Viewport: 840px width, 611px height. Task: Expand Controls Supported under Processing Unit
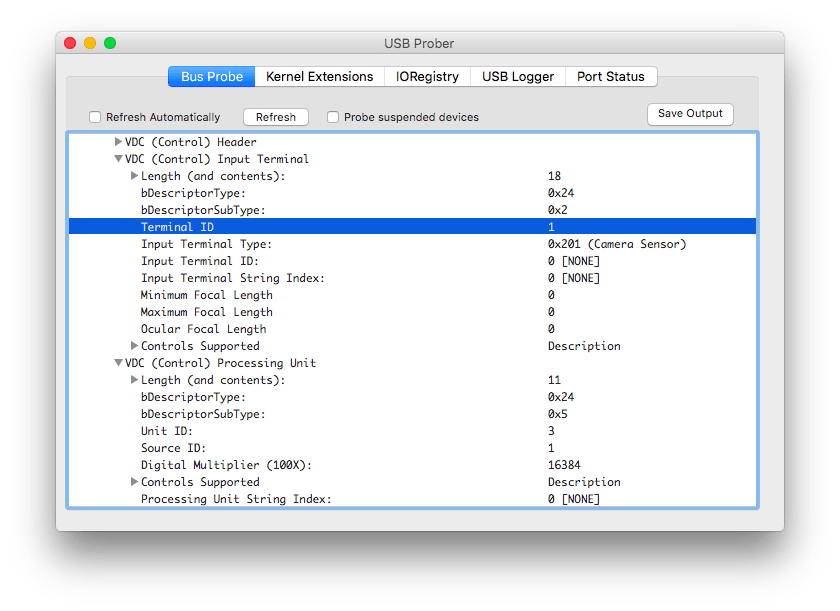click(x=134, y=482)
